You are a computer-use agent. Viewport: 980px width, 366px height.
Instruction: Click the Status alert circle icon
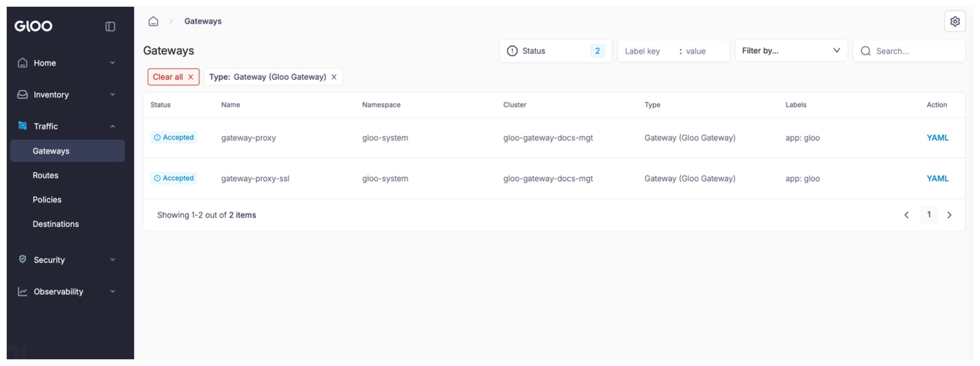(512, 51)
